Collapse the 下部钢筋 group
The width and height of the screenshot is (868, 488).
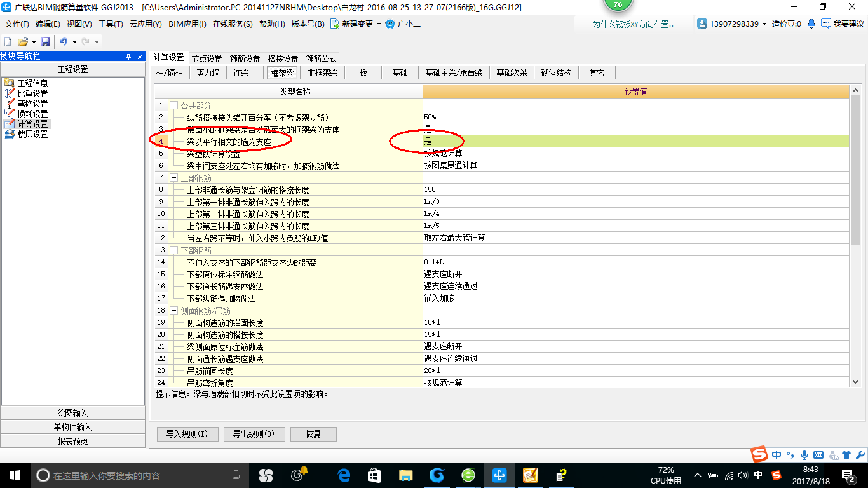pyautogui.click(x=173, y=250)
